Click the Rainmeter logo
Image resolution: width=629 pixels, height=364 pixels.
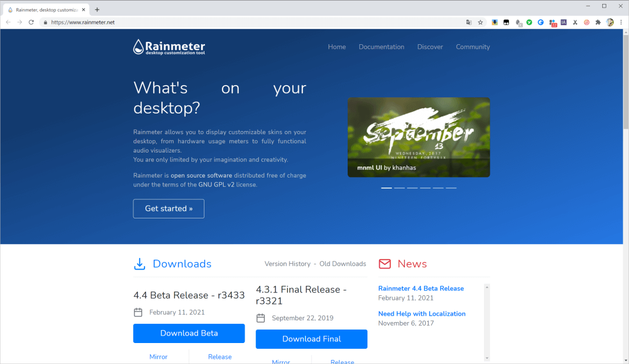click(x=169, y=47)
